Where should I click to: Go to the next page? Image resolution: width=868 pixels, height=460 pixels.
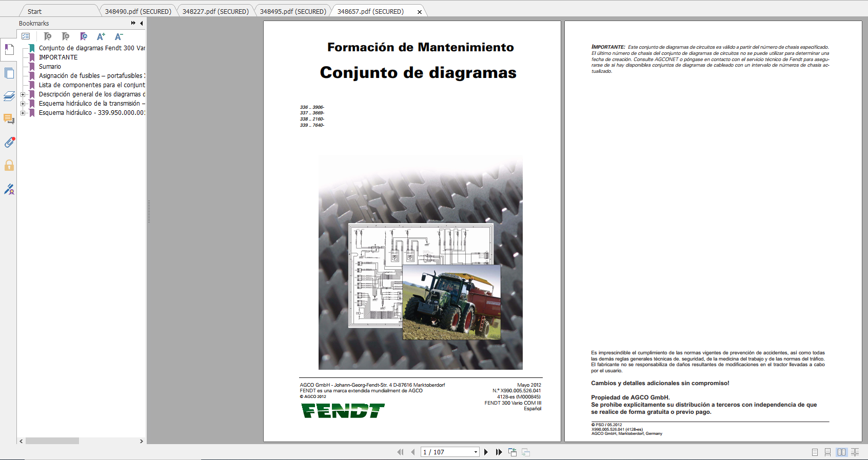(x=486, y=452)
